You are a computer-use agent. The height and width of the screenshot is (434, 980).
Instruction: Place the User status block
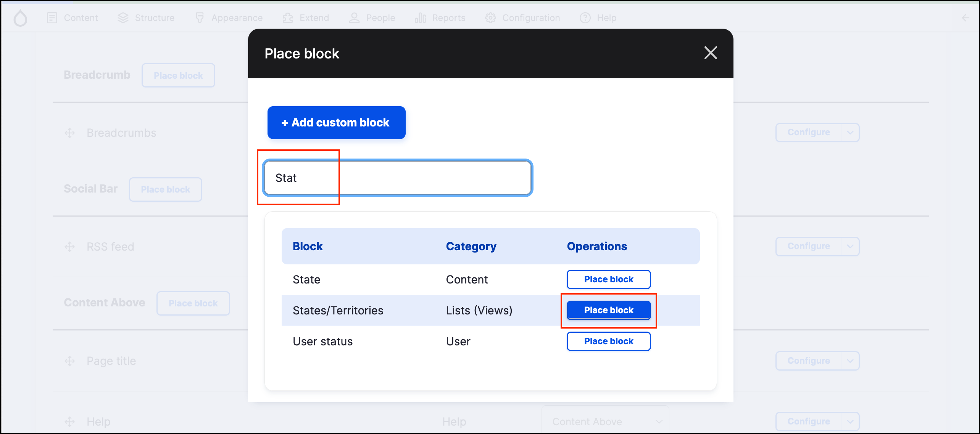point(608,341)
